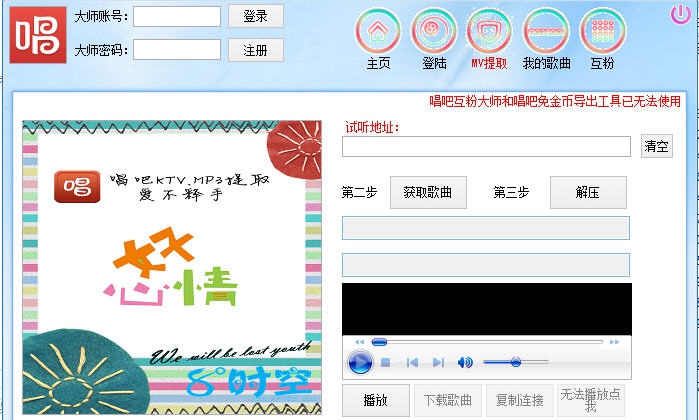Focus the 试听地址 URL input field

486,147
